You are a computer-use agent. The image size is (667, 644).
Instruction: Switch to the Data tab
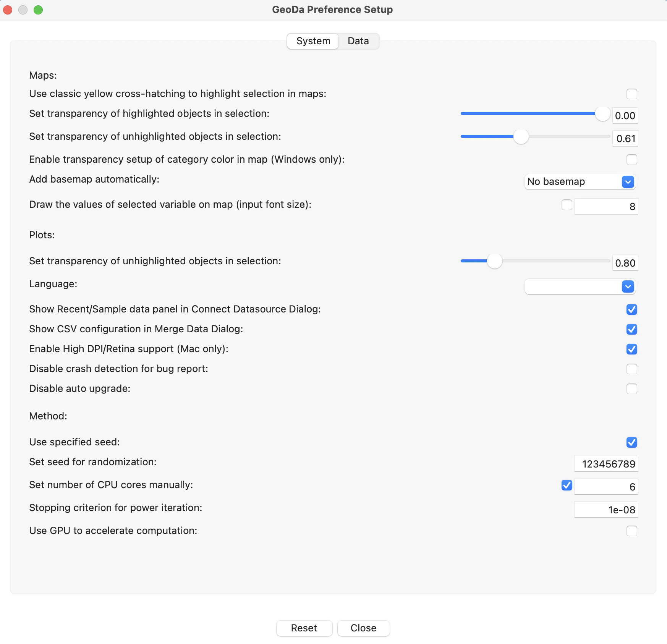(358, 41)
